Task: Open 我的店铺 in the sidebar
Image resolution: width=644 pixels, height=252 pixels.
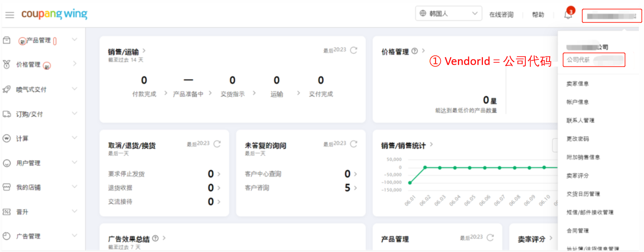Action: tap(28, 187)
